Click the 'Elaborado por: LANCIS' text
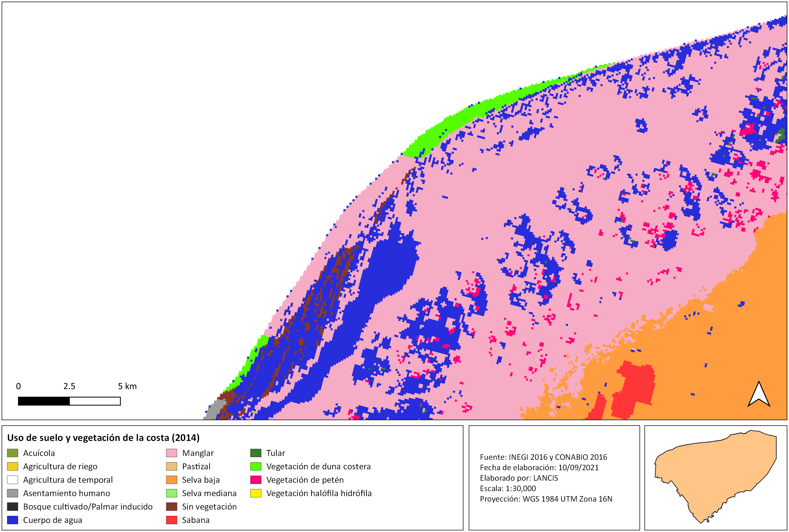This screenshot has height=532, width=789. point(519,478)
